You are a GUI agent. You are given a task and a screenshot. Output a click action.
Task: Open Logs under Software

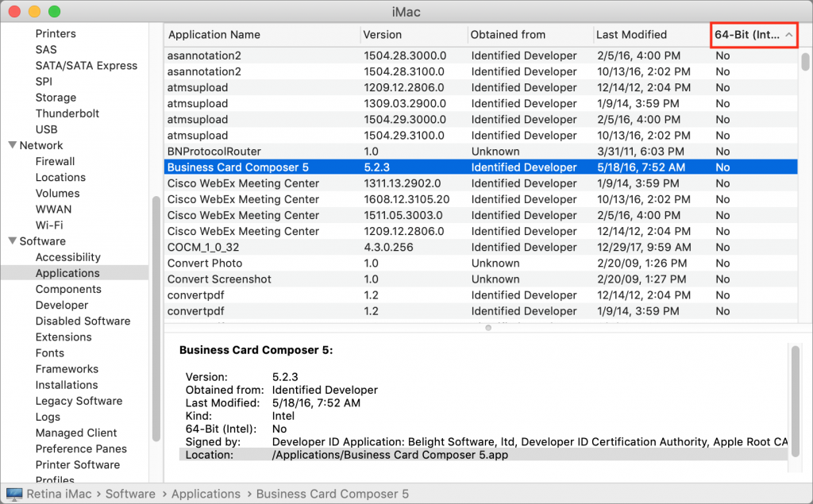point(48,417)
